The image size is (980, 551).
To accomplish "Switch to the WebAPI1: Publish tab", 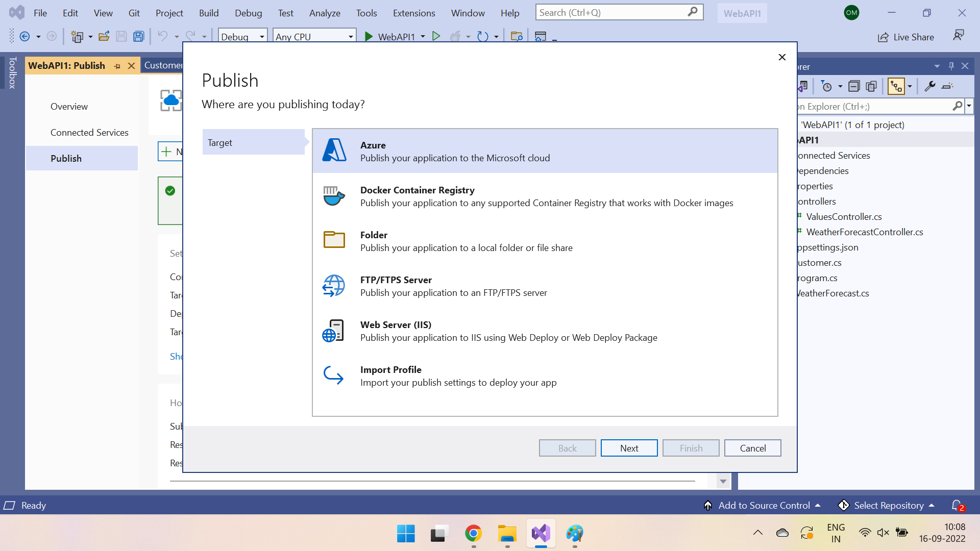I will coord(67,66).
